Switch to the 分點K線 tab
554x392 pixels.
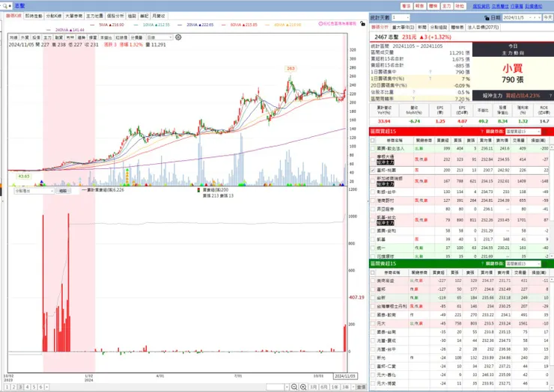click(x=54, y=16)
